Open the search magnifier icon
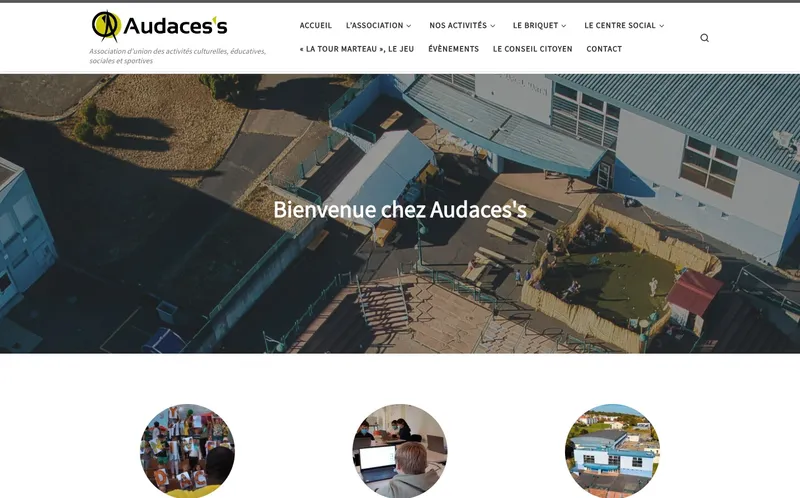800x498 pixels. pos(704,38)
